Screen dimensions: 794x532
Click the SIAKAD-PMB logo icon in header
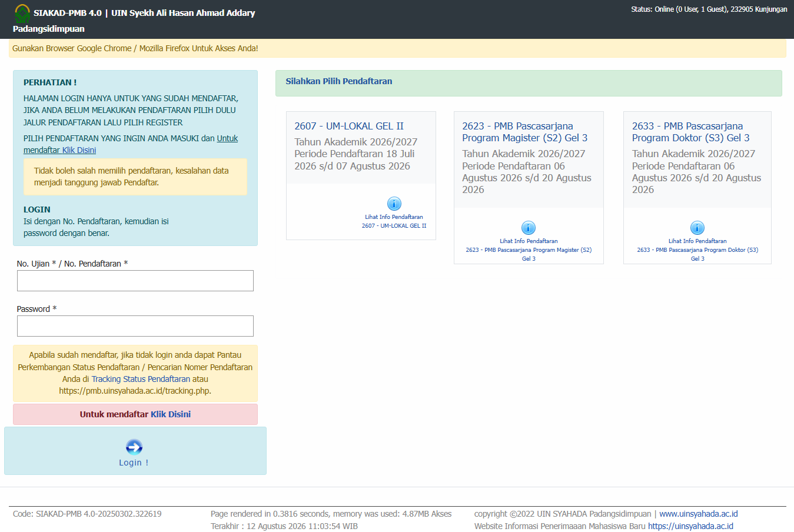tap(22, 13)
